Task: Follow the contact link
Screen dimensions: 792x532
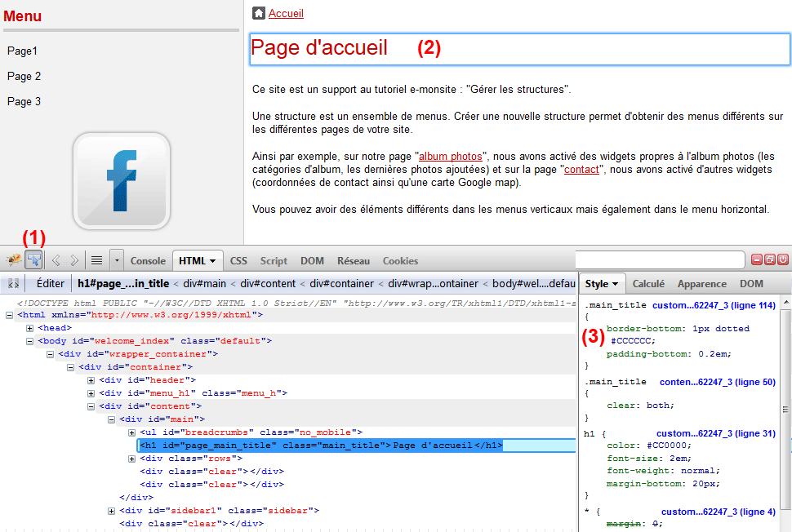Action: click(x=581, y=170)
